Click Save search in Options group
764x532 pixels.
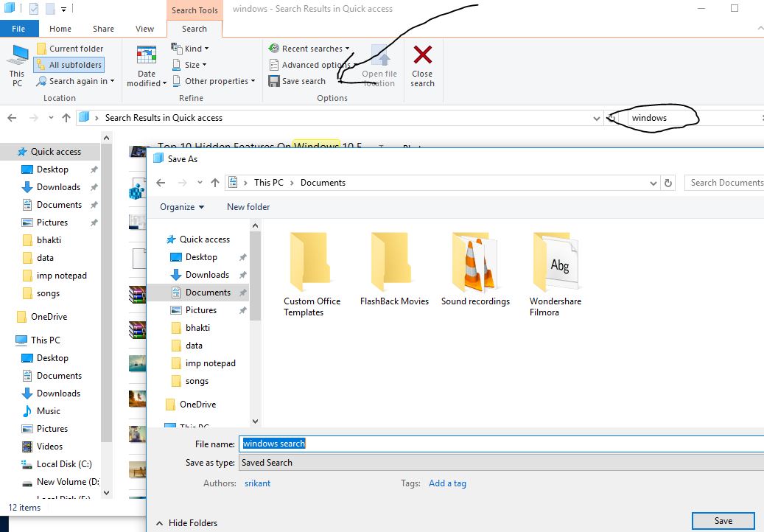coord(297,81)
